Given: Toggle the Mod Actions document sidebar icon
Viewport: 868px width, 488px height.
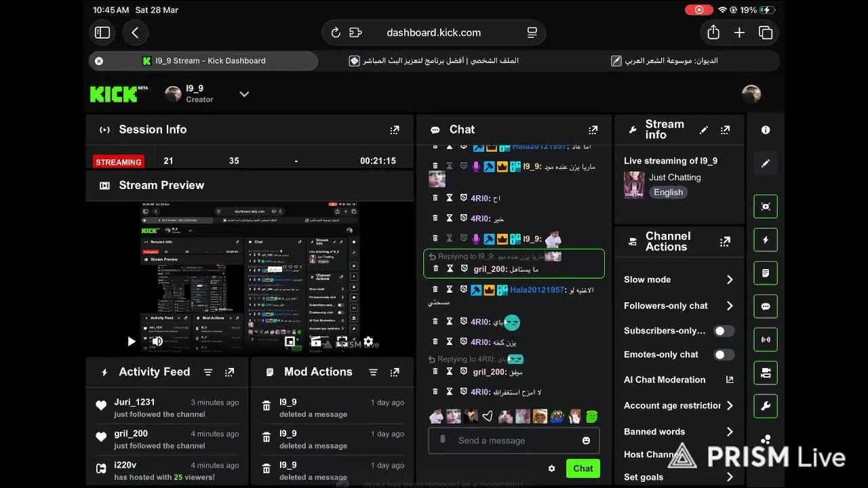Looking at the screenshot, I should pyautogui.click(x=766, y=273).
